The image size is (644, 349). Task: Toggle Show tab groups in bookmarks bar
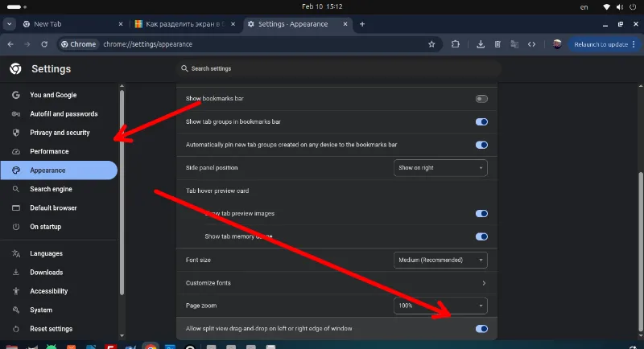coord(481,122)
